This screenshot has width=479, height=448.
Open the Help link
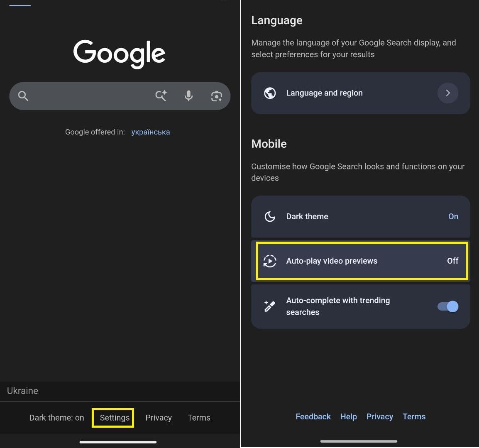click(348, 416)
